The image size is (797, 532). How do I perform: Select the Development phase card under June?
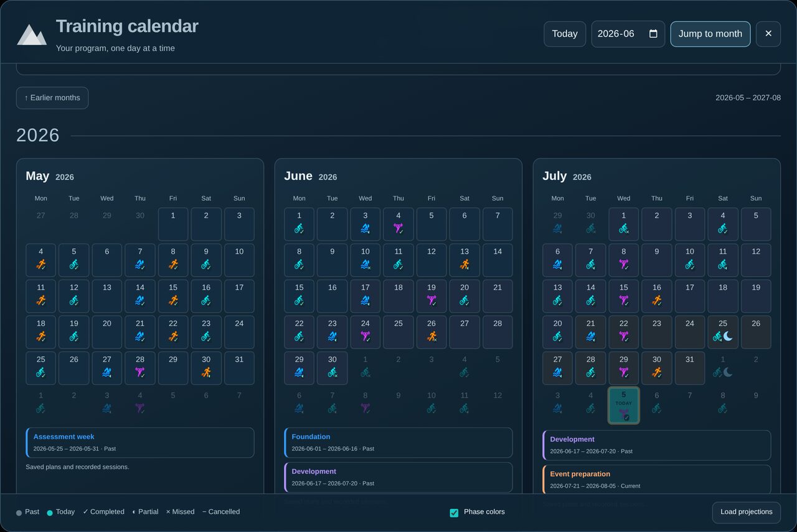398,477
